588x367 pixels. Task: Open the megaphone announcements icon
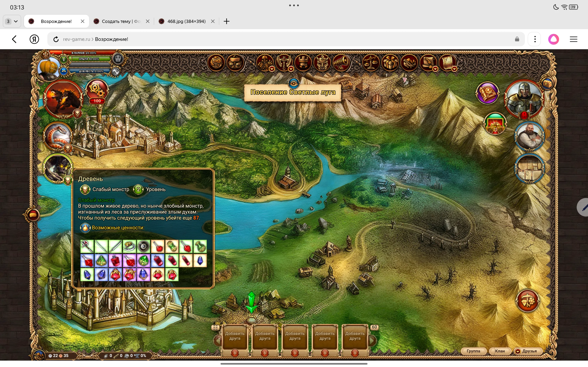pyautogui.click(x=341, y=63)
